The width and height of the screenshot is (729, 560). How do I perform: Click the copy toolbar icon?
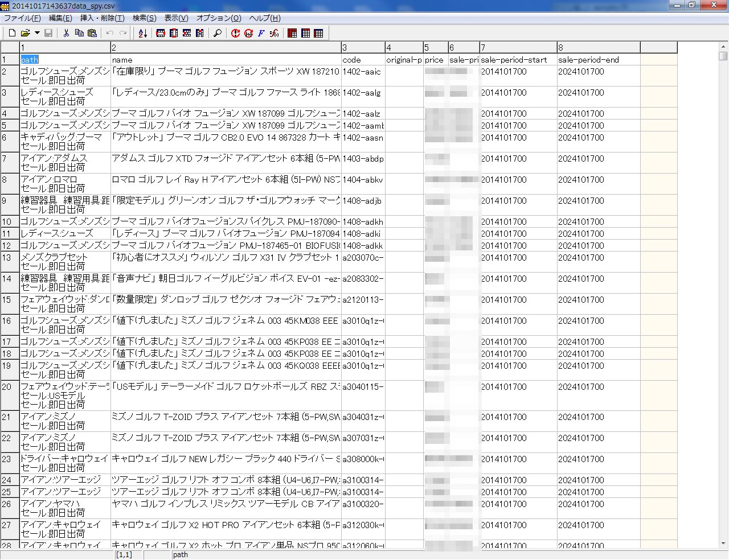pos(79,34)
